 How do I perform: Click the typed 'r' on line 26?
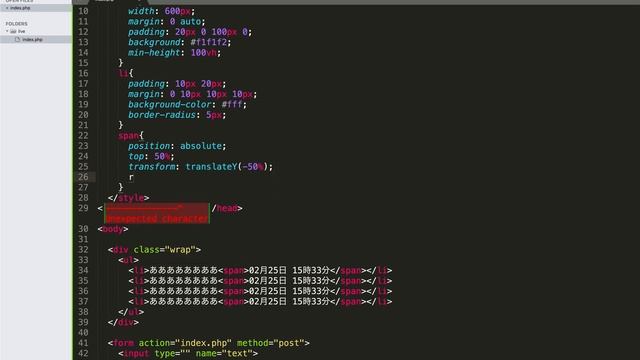coord(131,177)
